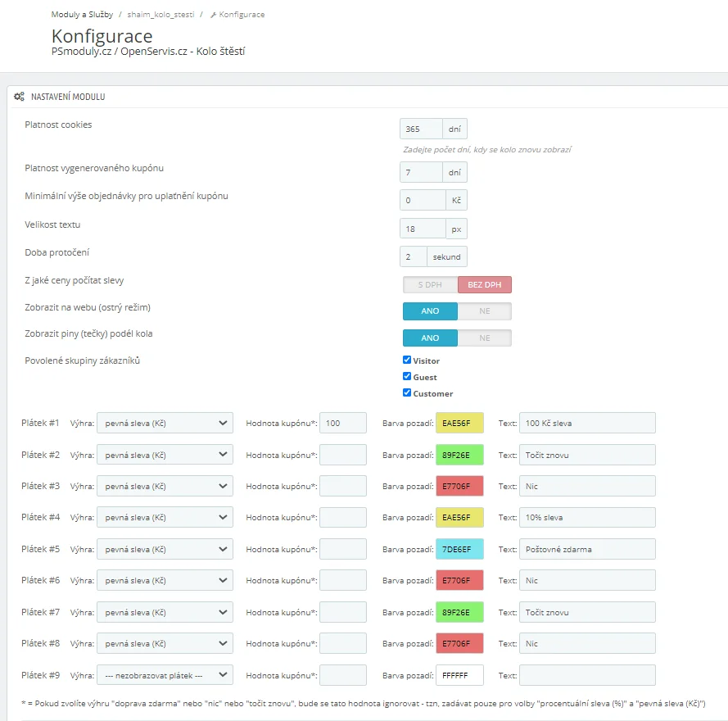
Task: Set Zobrazit na webu to NE
Action: click(484, 311)
